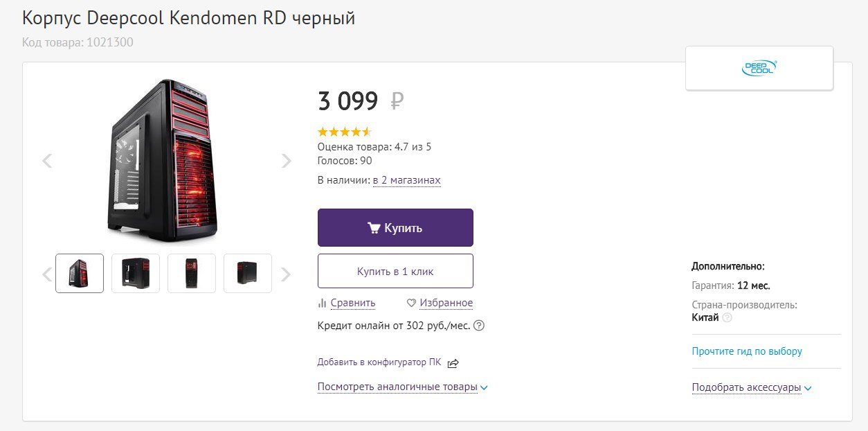Expand Посмотреть аналогичные товары
The height and width of the screenshot is (431, 868).
[x=402, y=387]
